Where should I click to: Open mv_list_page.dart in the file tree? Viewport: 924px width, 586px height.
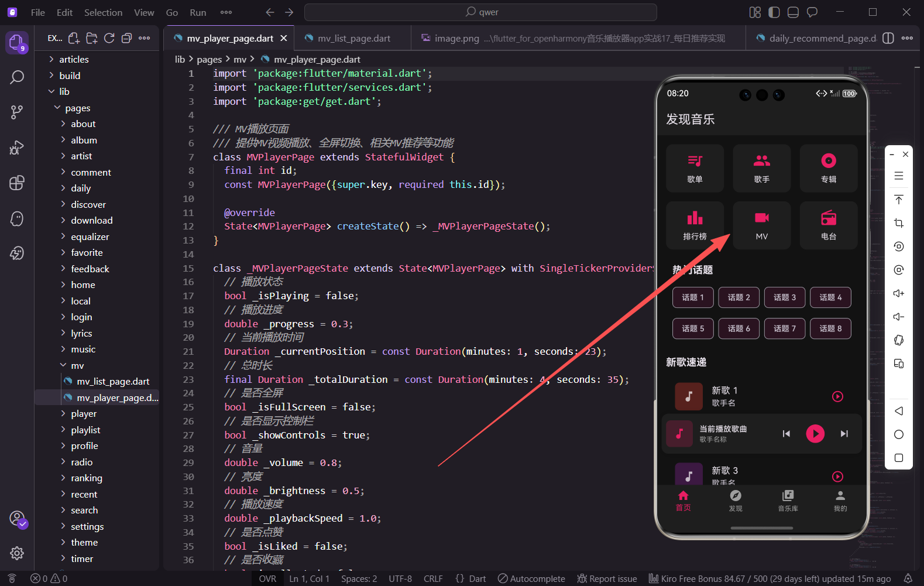(x=97, y=381)
